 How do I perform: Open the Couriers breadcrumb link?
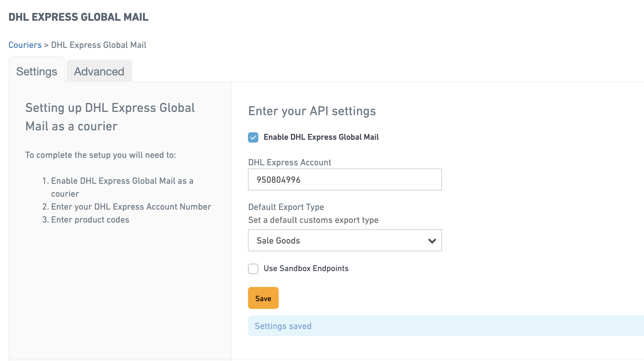[x=25, y=45]
